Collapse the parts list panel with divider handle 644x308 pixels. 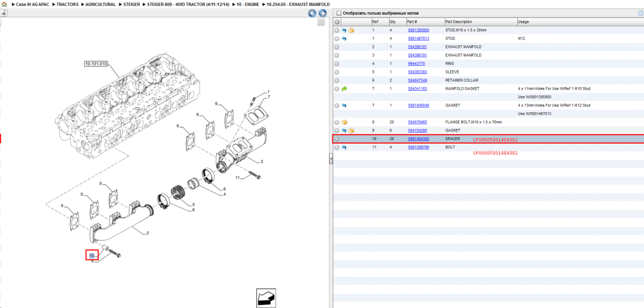pos(330,160)
